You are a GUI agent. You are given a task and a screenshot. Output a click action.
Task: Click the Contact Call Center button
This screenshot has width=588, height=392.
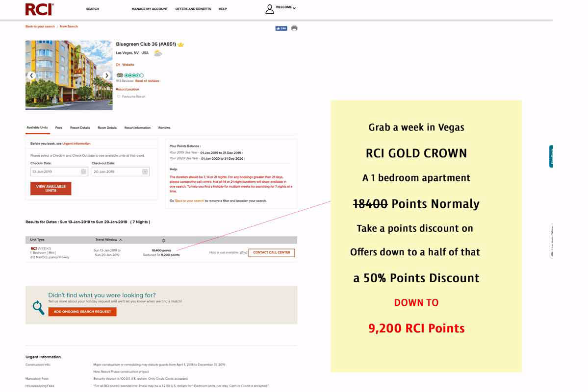click(272, 252)
